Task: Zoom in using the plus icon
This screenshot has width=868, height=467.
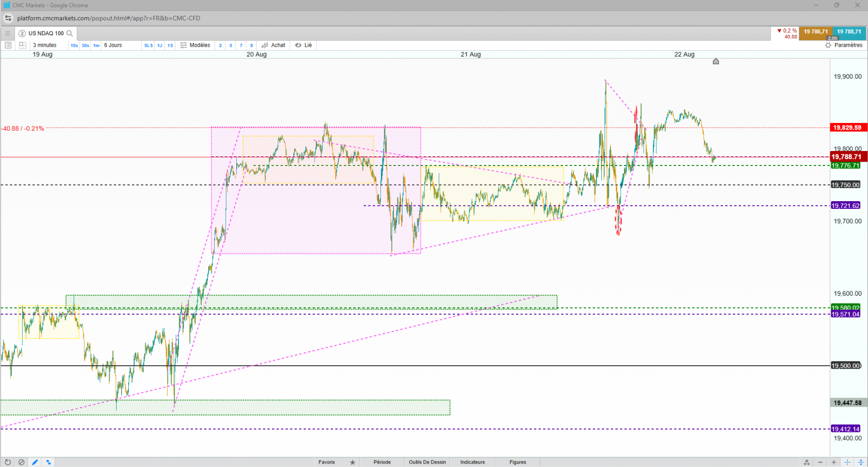Action: pyautogui.click(x=834, y=462)
